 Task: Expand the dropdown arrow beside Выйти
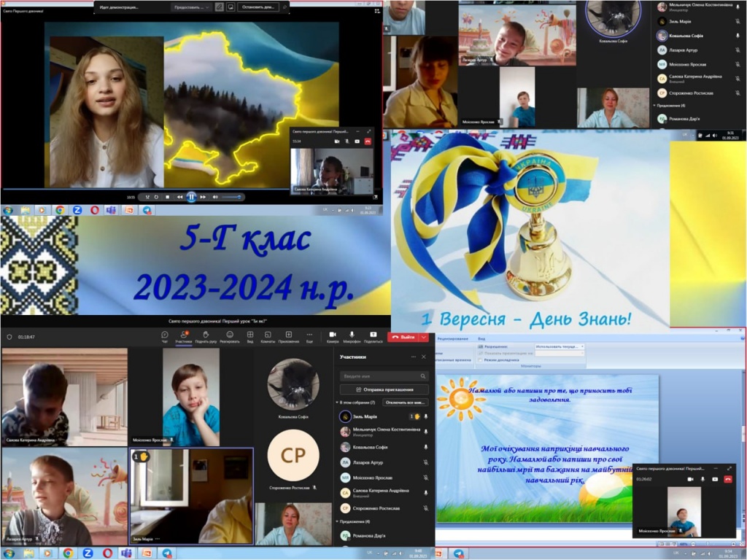point(424,337)
